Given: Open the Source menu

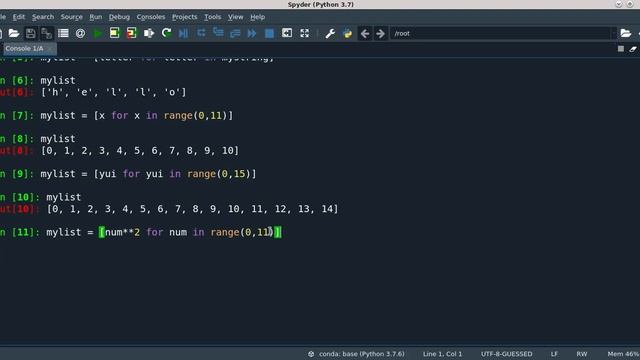Looking at the screenshot, I should click(x=71, y=17).
